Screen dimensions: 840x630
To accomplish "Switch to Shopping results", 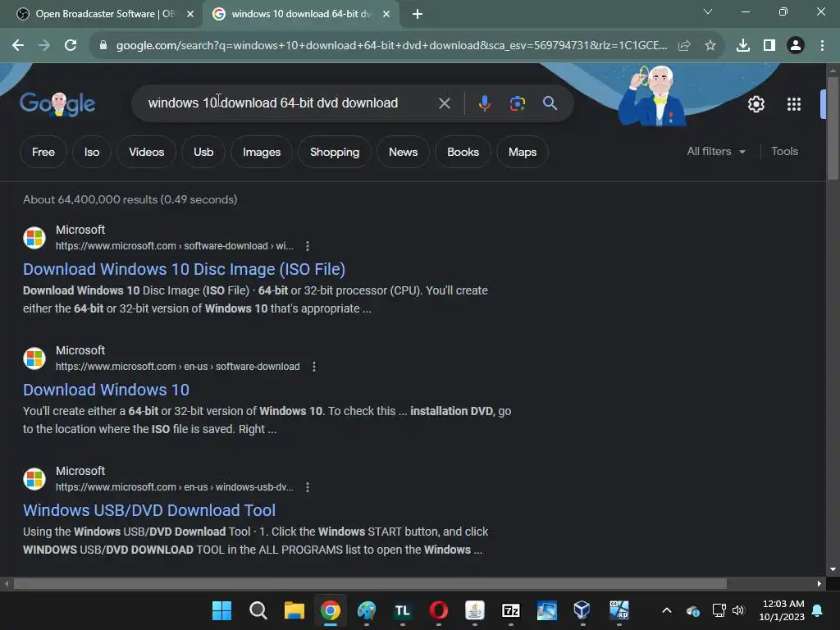I will point(335,152).
